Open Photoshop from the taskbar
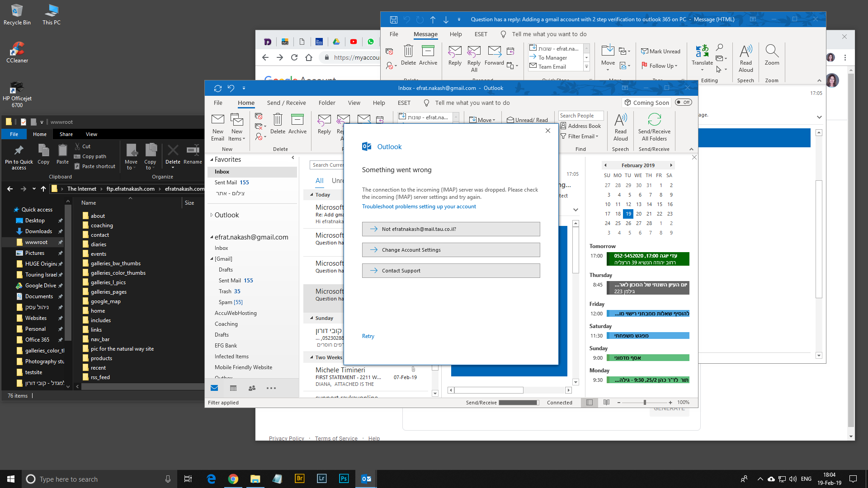 (344, 479)
